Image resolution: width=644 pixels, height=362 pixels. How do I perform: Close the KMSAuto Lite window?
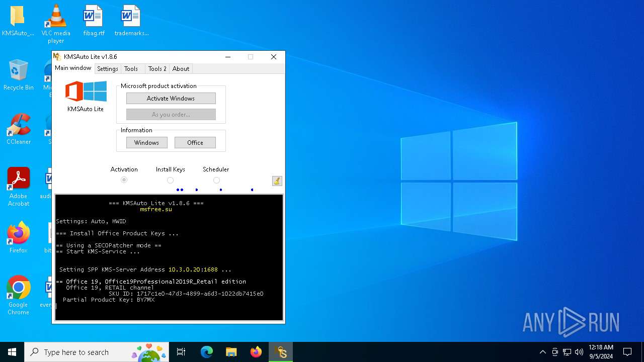[274, 57]
